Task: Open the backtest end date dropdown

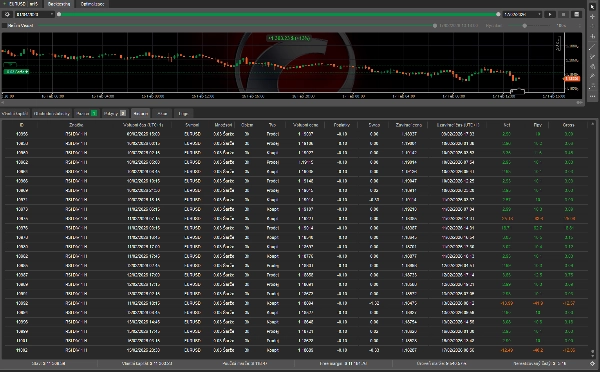Action: pos(522,15)
